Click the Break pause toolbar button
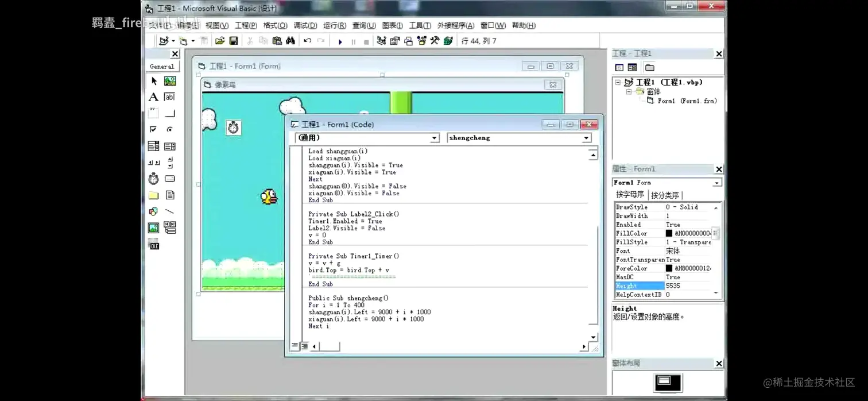The width and height of the screenshot is (868, 401). click(x=353, y=41)
